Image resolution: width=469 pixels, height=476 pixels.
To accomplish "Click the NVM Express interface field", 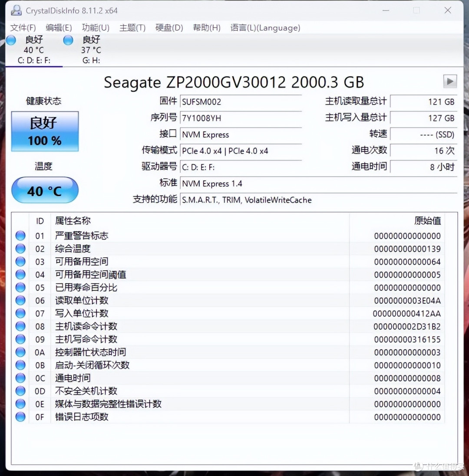I will coord(241,135).
